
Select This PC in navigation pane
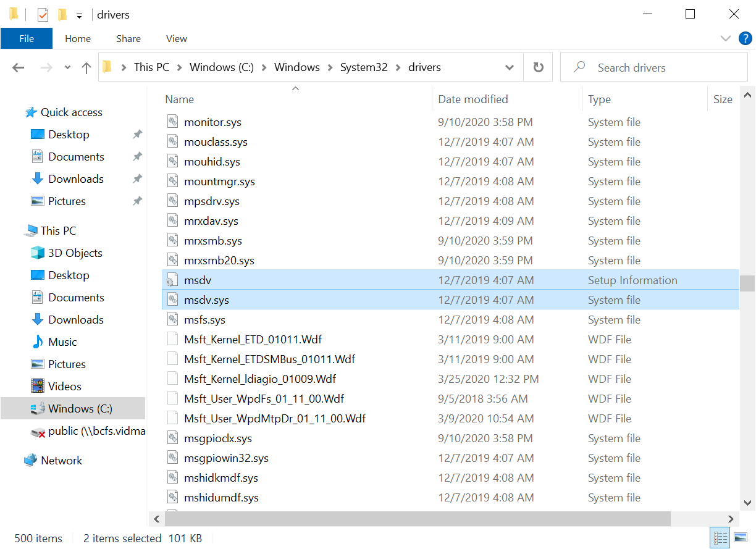(x=58, y=231)
